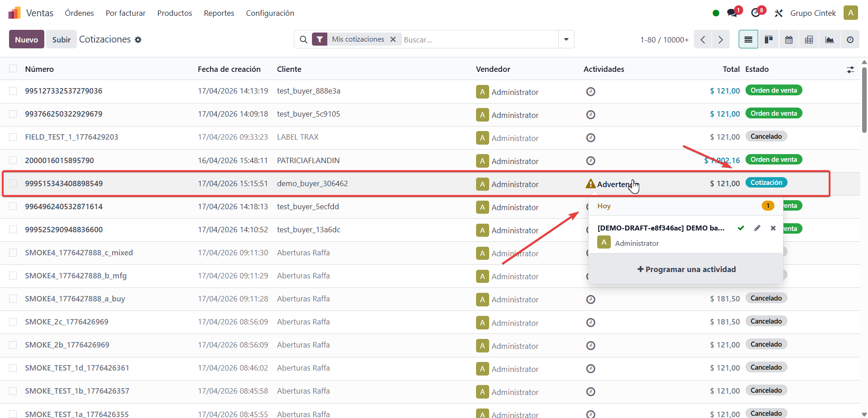The height and width of the screenshot is (418, 868).
Task: Switch to list view
Action: coord(748,40)
